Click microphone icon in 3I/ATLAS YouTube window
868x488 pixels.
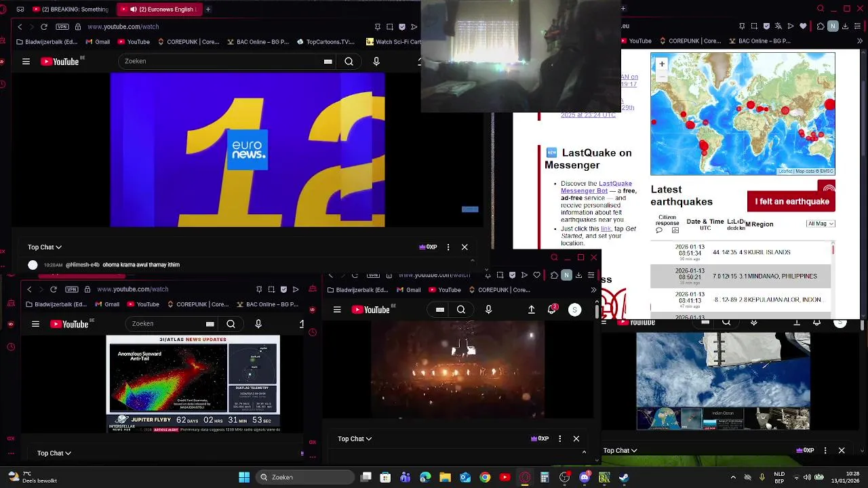[x=258, y=324]
